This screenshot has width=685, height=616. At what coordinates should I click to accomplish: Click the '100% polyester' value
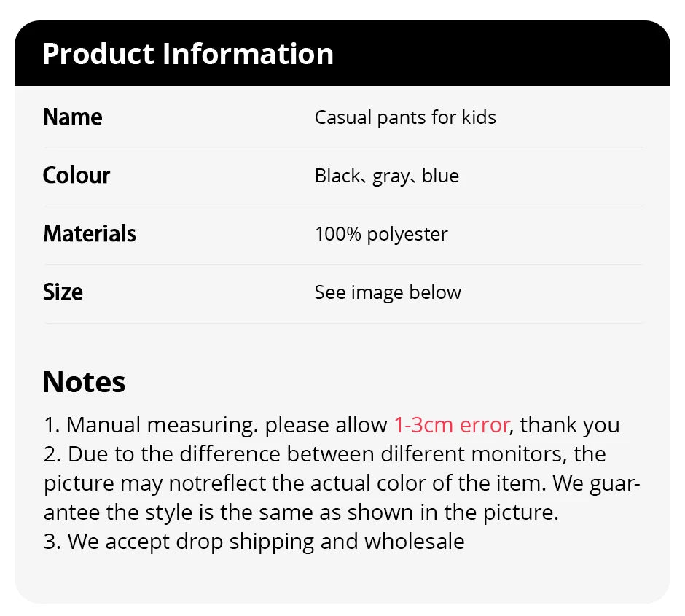click(381, 234)
